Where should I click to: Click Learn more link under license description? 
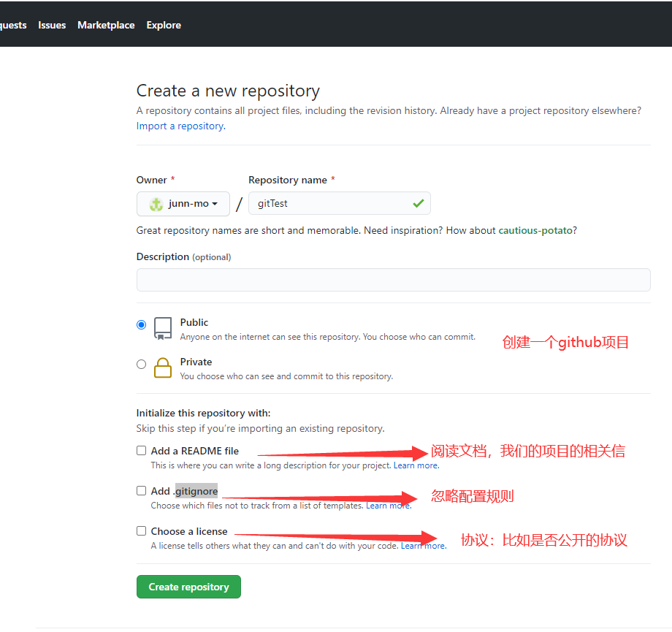tap(424, 546)
